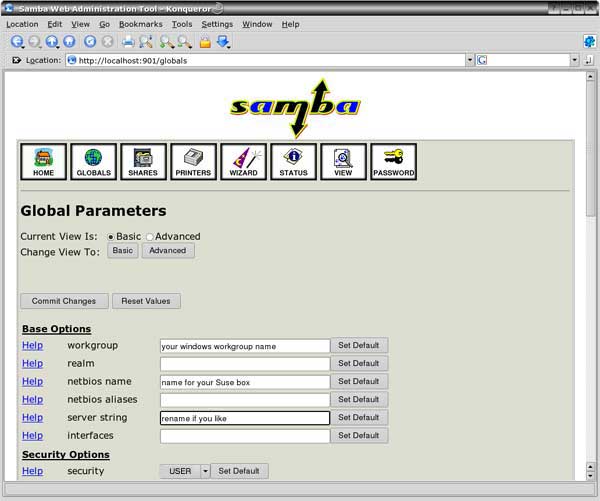
Task: Open the Location menu
Action: pyautogui.click(x=22, y=24)
